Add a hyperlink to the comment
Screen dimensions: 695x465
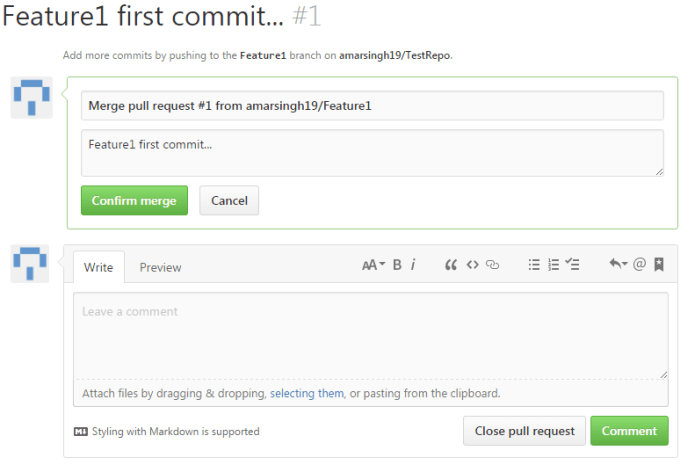click(x=492, y=265)
